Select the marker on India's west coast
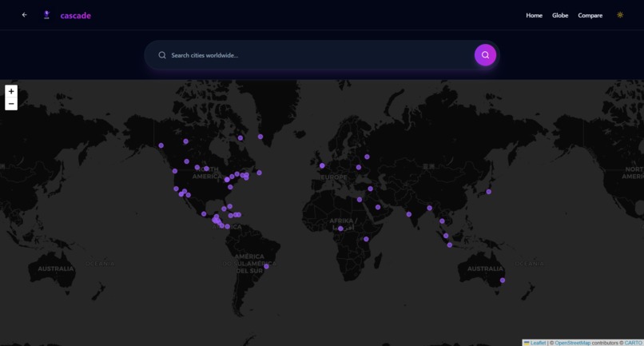This screenshot has height=346, width=644. 408,214
